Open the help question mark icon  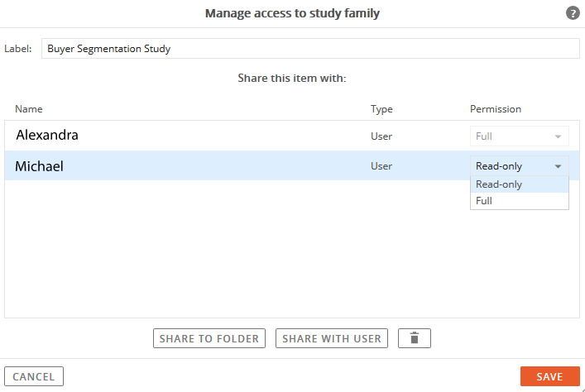573,13
